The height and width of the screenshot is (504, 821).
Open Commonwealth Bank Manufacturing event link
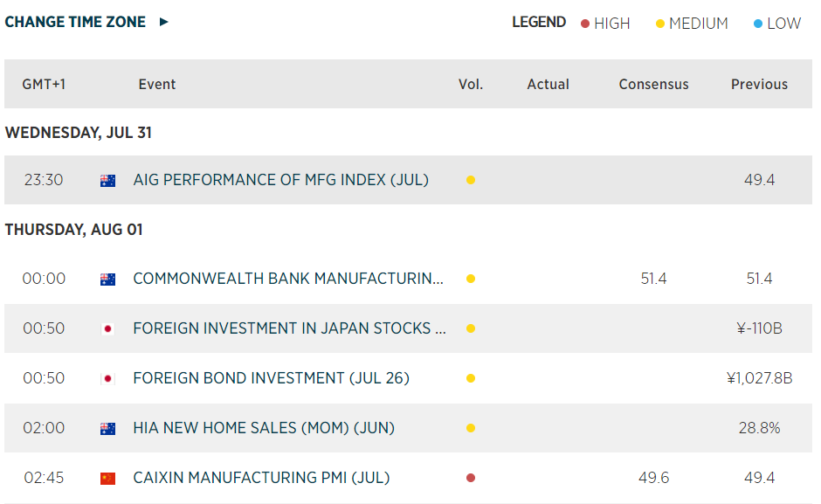click(x=288, y=280)
